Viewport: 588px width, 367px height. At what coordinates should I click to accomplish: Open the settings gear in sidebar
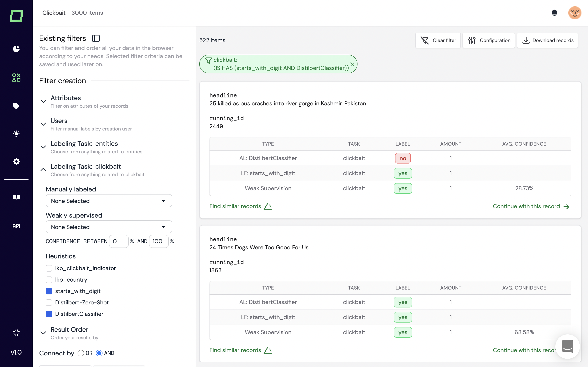(x=16, y=161)
